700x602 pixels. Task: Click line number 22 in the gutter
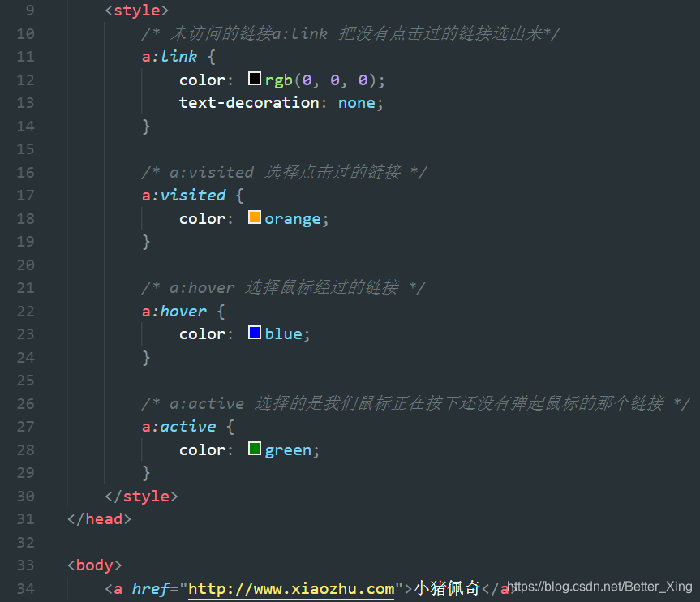pos(25,312)
